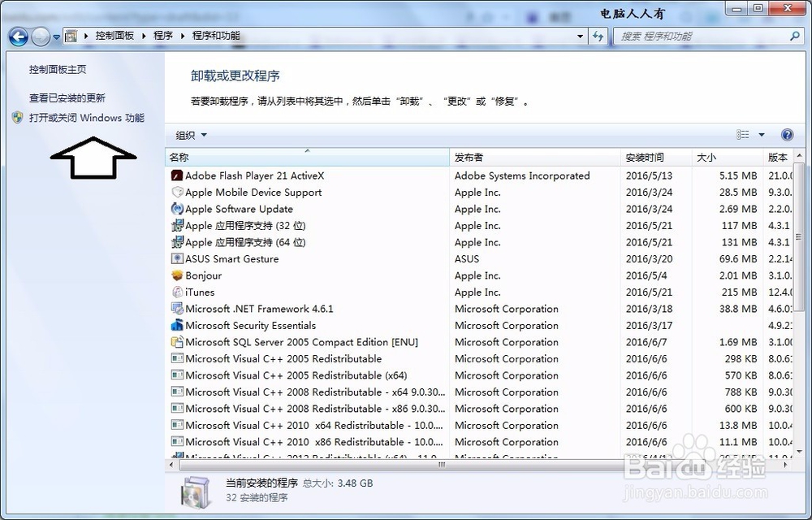Click 程序和功能 in the breadcrumb path
The image size is (812, 520).
[x=216, y=36]
